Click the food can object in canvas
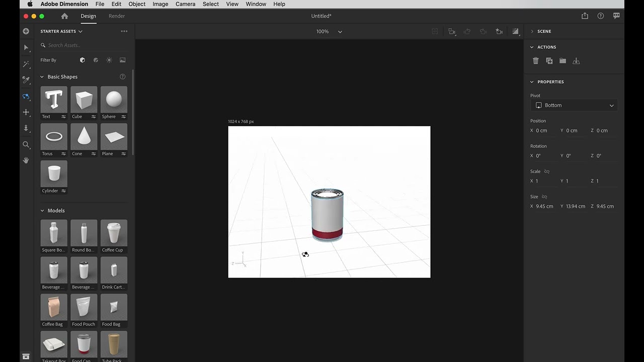Image resolution: width=644 pixels, height=362 pixels. pos(327,215)
